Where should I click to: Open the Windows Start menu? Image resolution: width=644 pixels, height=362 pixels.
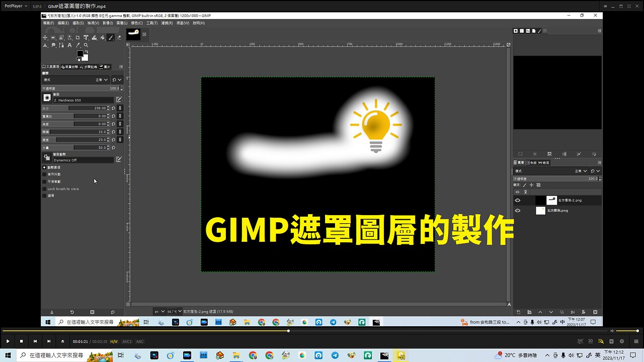(x=8, y=355)
